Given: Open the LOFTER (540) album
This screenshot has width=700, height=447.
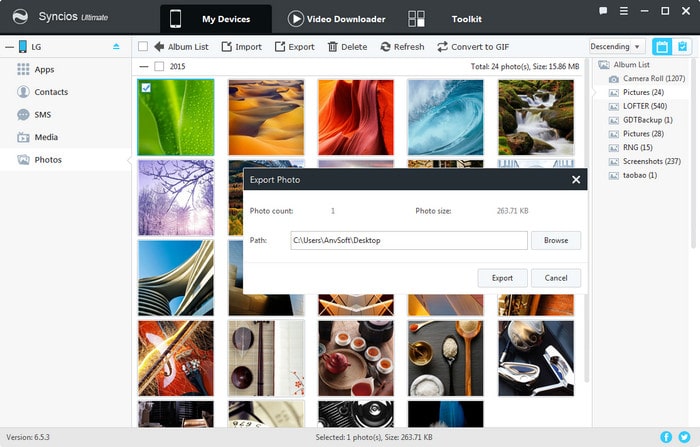Looking at the screenshot, I should (x=638, y=106).
